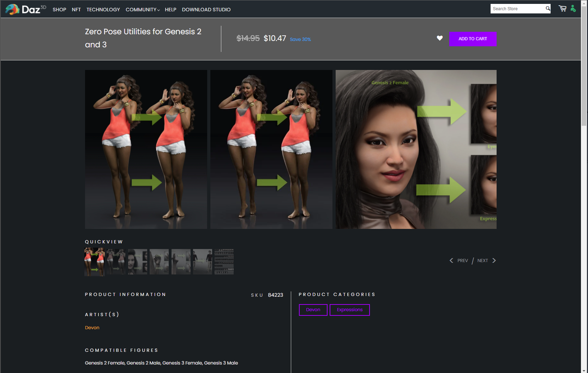Select the second quickview thumbnail
Screen dimensions: 588x373
coord(116,262)
